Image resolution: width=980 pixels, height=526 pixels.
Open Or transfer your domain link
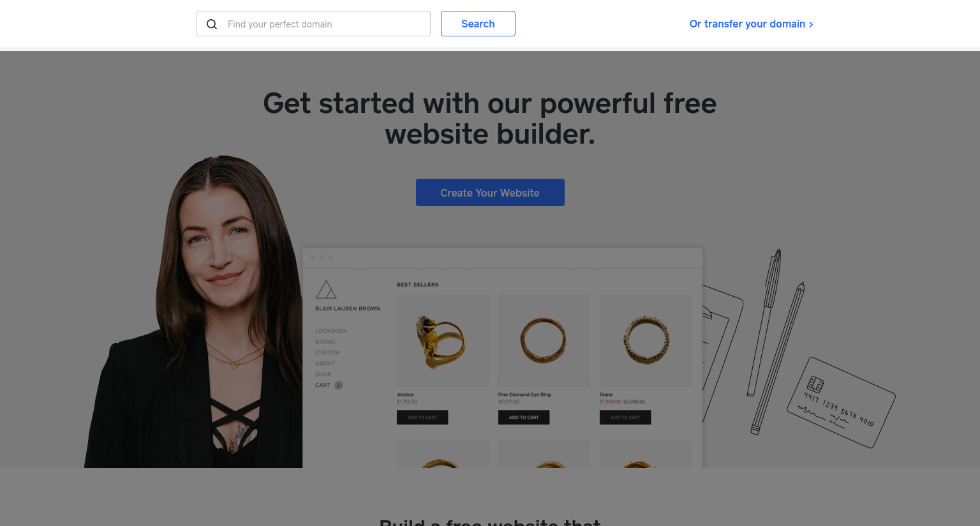[751, 24]
